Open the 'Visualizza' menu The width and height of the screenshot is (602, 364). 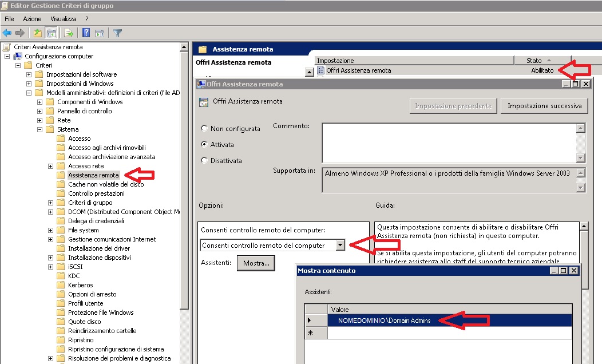click(x=63, y=19)
